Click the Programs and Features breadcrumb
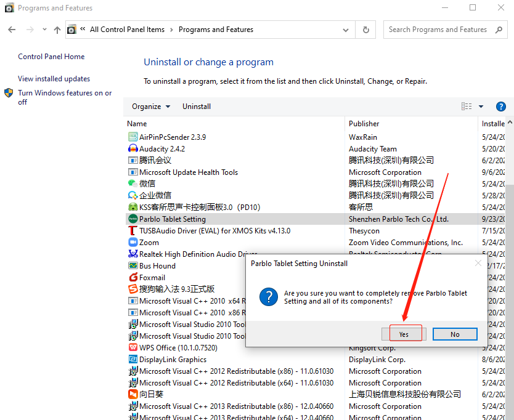Image resolution: width=514 pixels, height=420 pixels. 216,30
